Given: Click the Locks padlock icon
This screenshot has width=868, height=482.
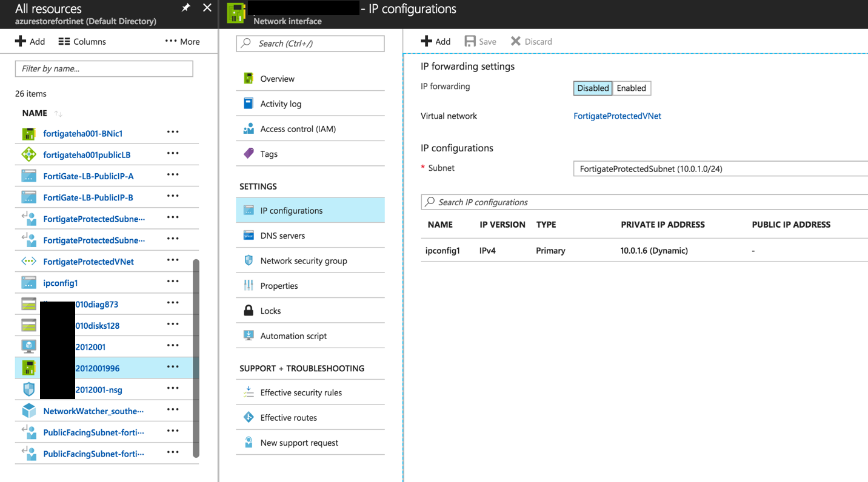Looking at the screenshot, I should point(249,310).
